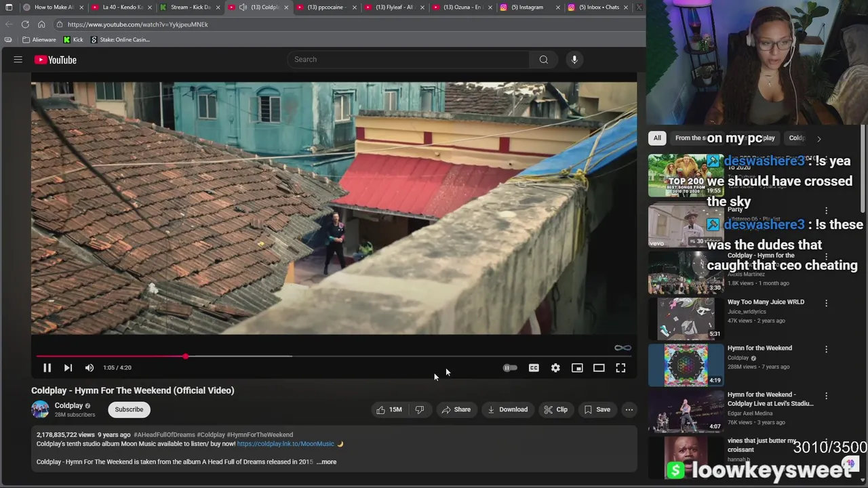This screenshot has width=868, height=488.
Task: Subscribe to the Coldplay channel
Action: tap(129, 409)
